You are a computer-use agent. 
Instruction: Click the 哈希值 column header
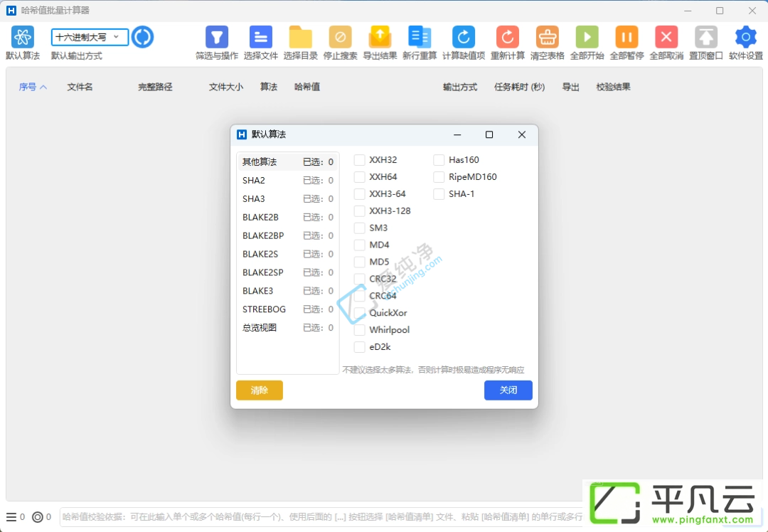click(x=307, y=87)
